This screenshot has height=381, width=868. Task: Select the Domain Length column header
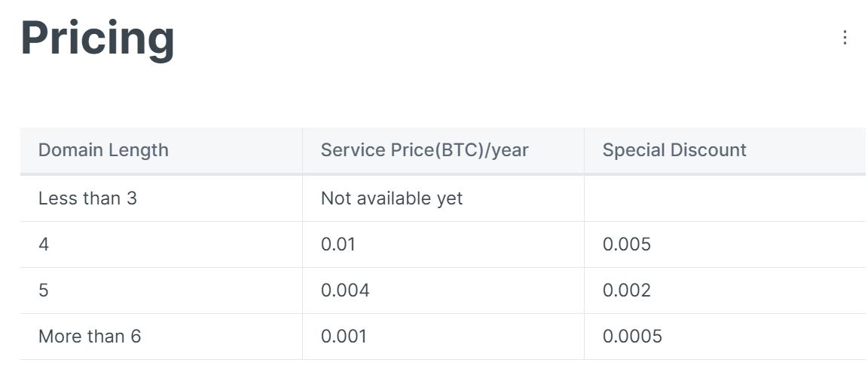pyautogui.click(x=103, y=150)
